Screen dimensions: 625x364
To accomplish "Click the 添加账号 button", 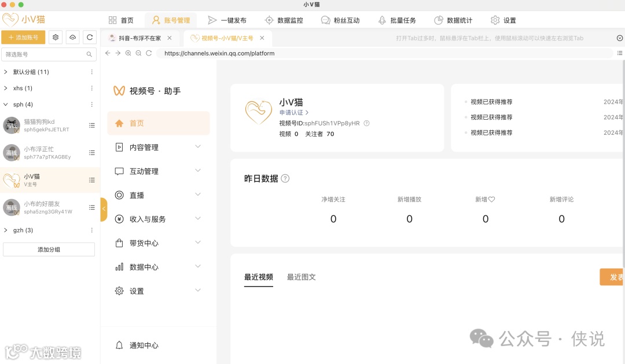I will pos(23,37).
